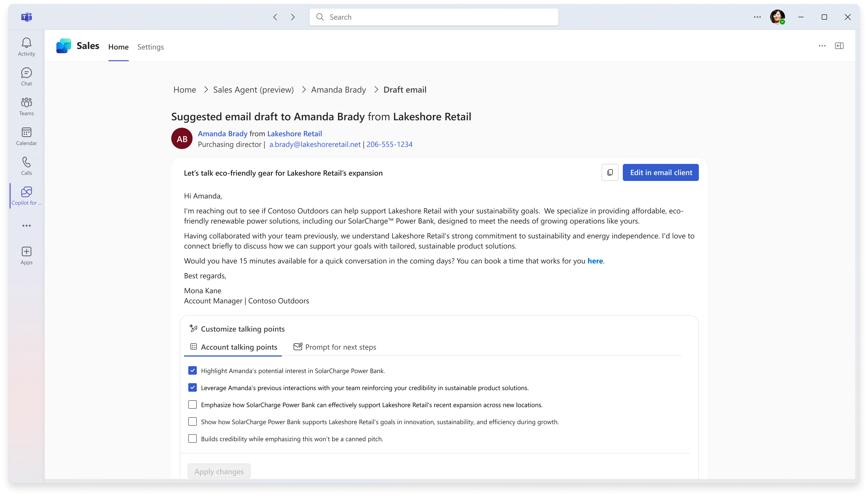Check the builds credibility talking point
868x496 pixels.
pos(193,439)
